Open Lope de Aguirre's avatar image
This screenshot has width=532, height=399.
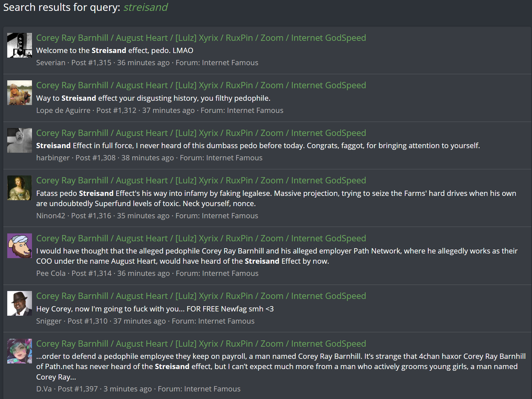19,93
